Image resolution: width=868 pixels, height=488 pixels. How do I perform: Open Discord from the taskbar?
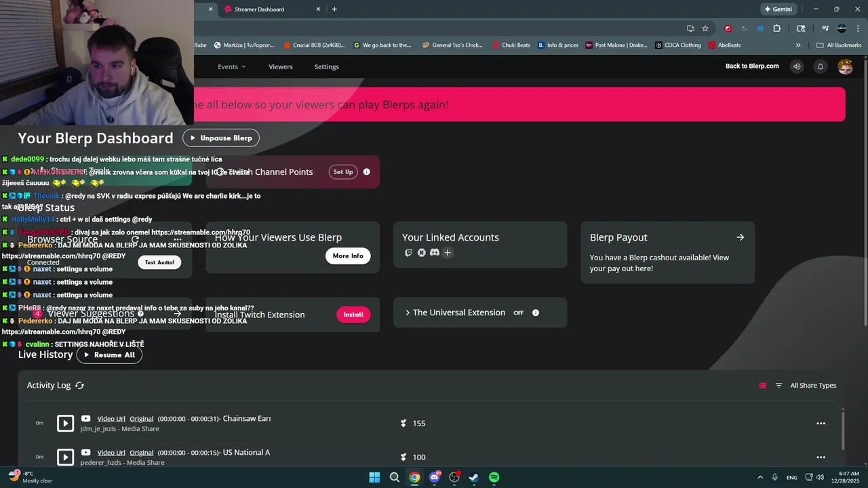click(435, 477)
